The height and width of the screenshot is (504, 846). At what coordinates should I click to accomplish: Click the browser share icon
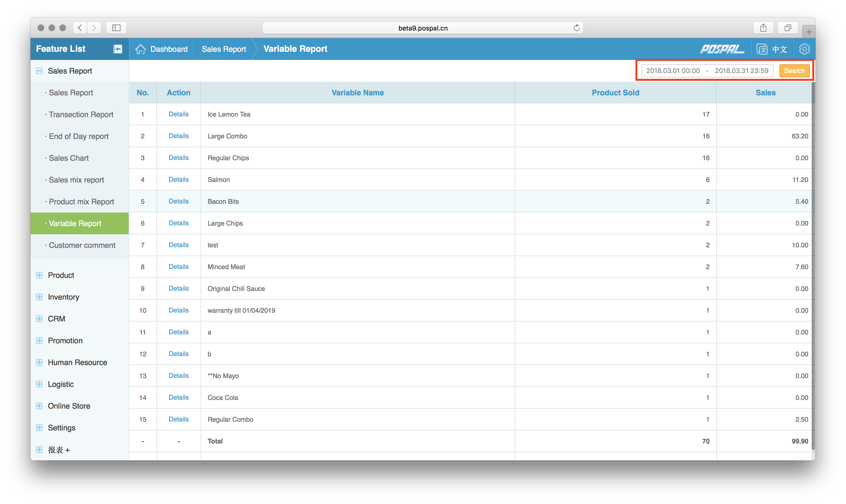pos(763,28)
